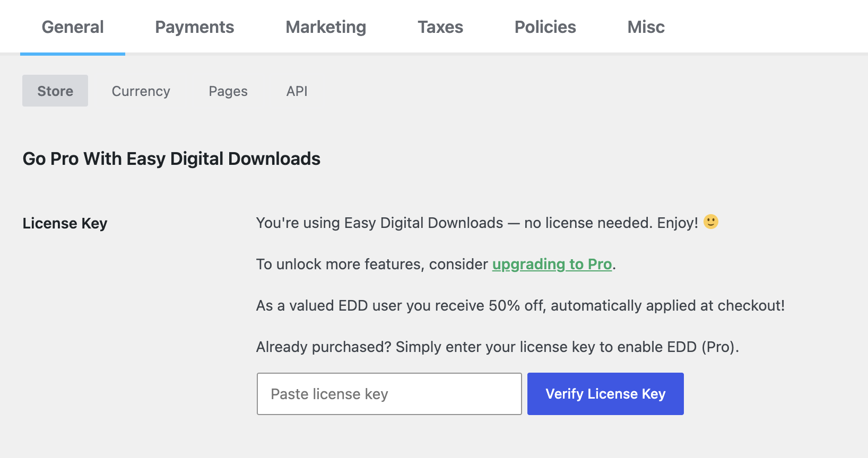This screenshot has width=868, height=458.
Task: Follow the upgrading to Pro link
Action: (552, 264)
